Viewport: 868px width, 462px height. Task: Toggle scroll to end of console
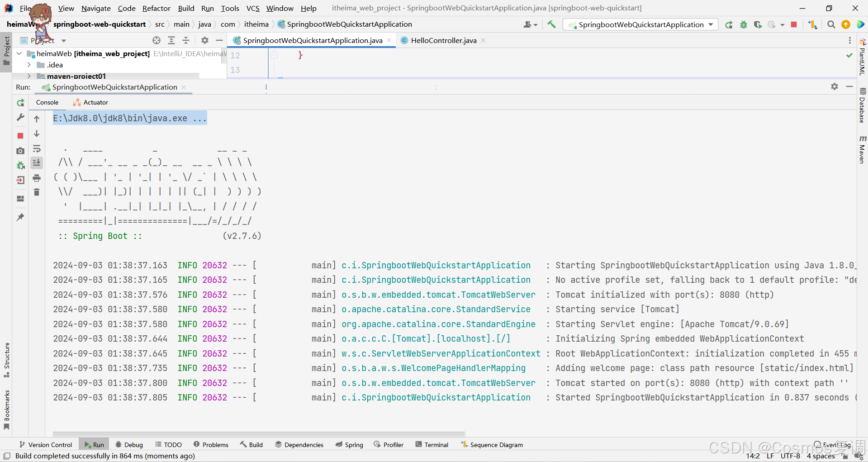[x=37, y=162]
